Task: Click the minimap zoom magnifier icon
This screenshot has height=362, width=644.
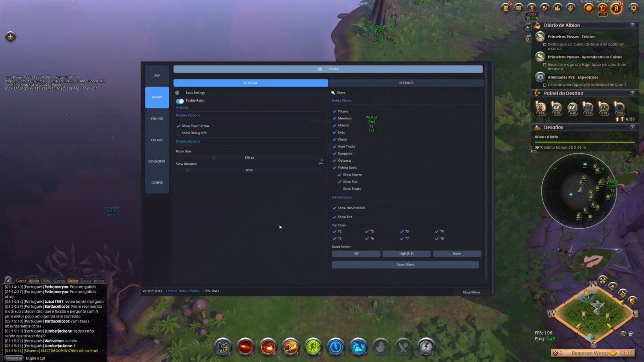Action: tap(623, 334)
